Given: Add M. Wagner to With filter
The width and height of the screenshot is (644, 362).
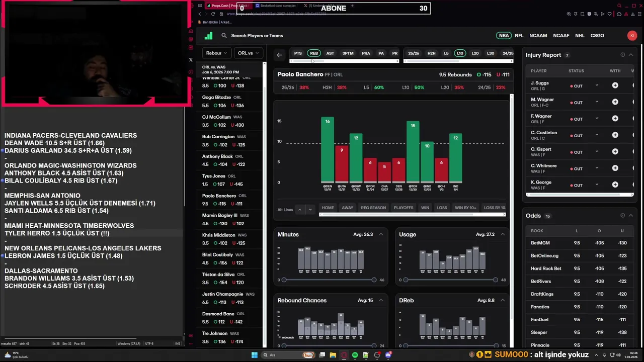Looking at the screenshot, I should [x=615, y=102].
